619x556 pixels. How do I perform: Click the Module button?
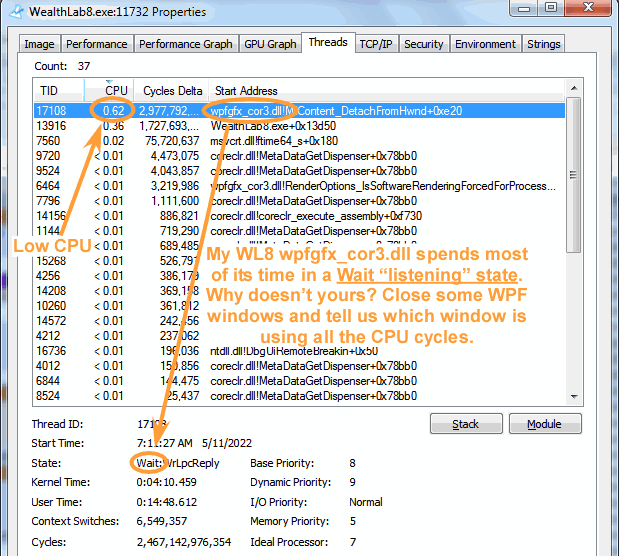click(x=545, y=424)
